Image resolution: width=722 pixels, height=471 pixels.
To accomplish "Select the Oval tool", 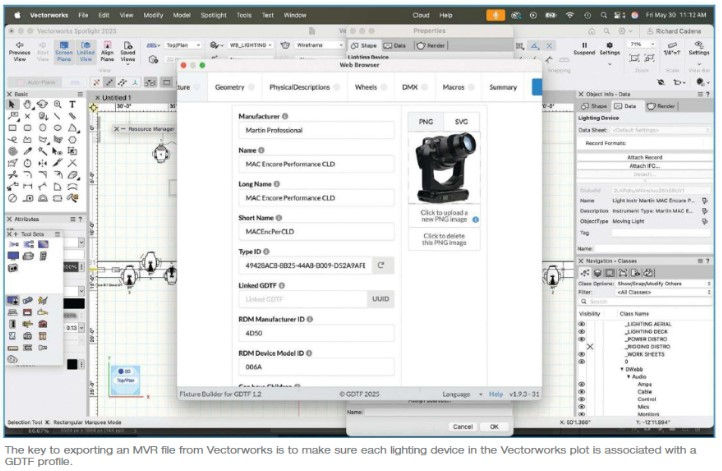I will point(58,128).
